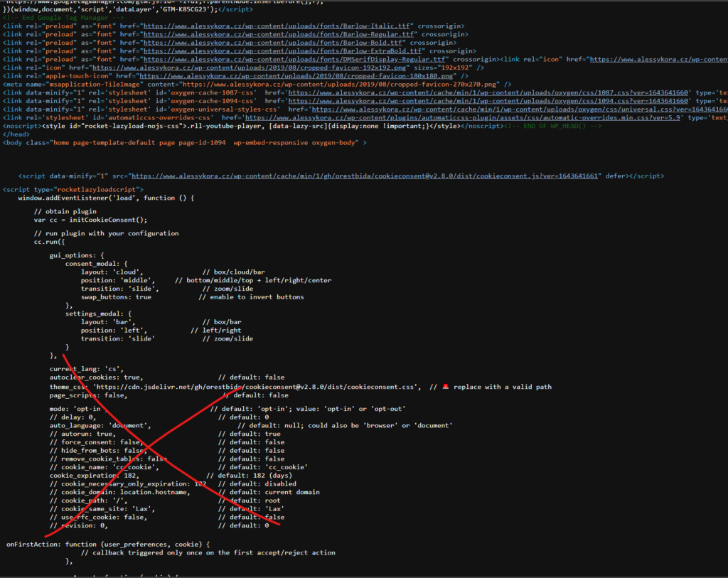Click "could also be 'browser' or 'document'" comment
Screen dimensions: 728x578
pyautogui.click(x=380, y=426)
